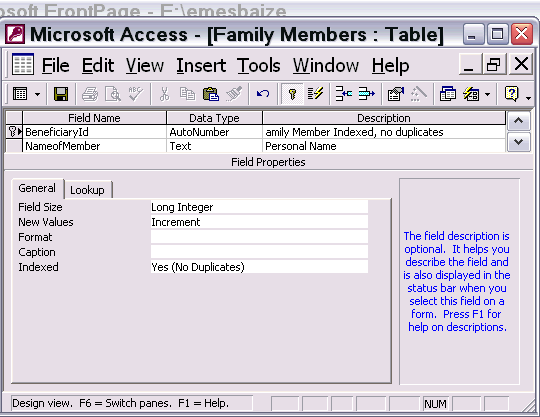Screen dimensions: 540x417
Task: Expand the toolbar options arrow
Action: point(529,98)
